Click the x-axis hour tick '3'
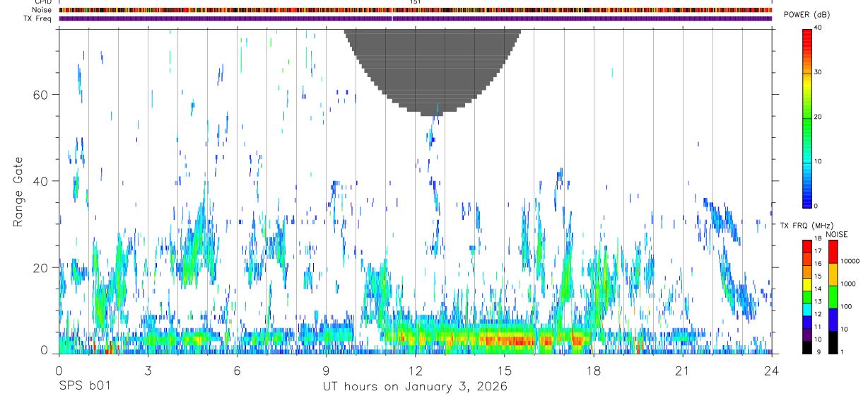This screenshot has width=868, height=401. (x=148, y=370)
